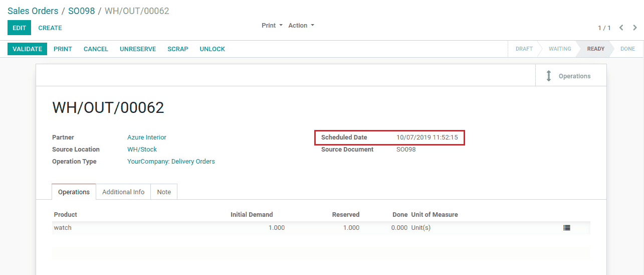This screenshot has width=644, height=275.
Task: Open the SO098 breadcrumb link
Action: click(x=82, y=11)
